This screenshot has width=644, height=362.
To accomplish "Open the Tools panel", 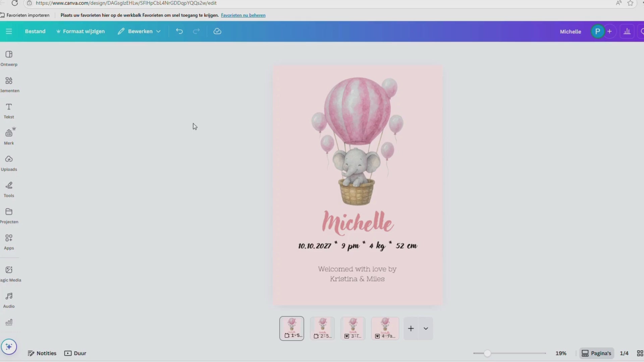I will 9,189.
